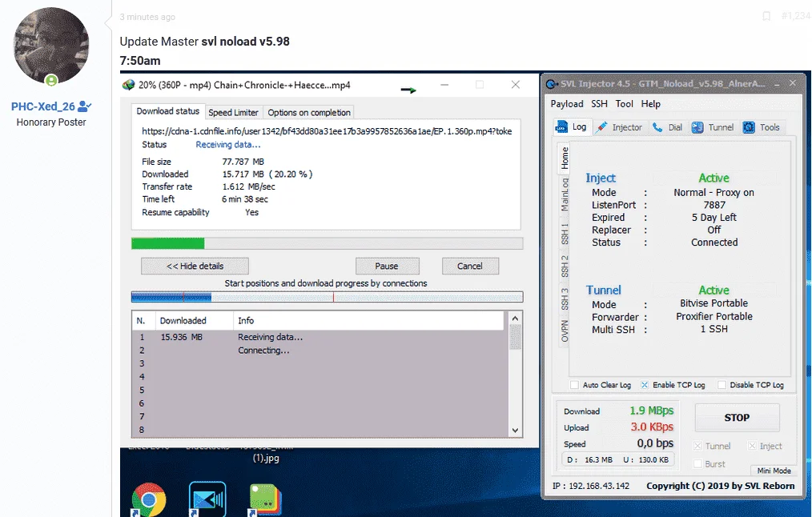Click the N. column header
This screenshot has height=517, width=812.
click(x=144, y=321)
